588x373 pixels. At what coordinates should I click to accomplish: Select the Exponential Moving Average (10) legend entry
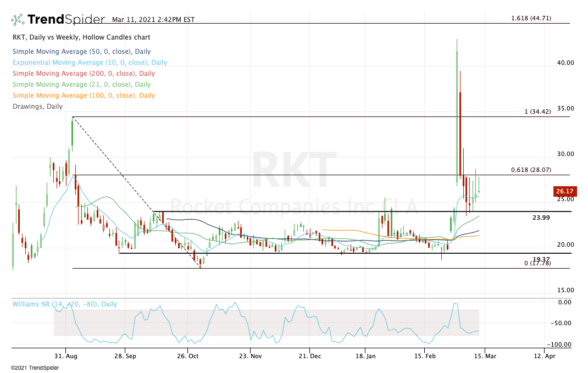tap(90, 62)
